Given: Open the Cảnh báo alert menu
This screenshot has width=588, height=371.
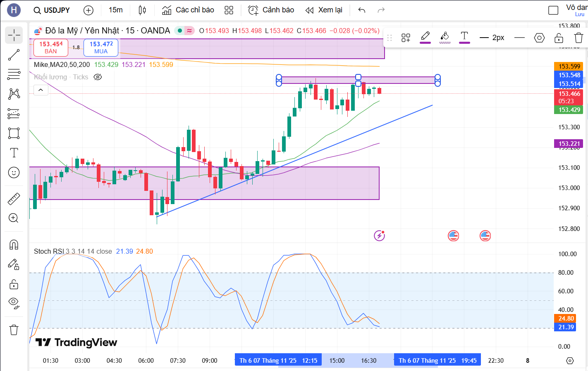Looking at the screenshot, I should [x=271, y=10].
